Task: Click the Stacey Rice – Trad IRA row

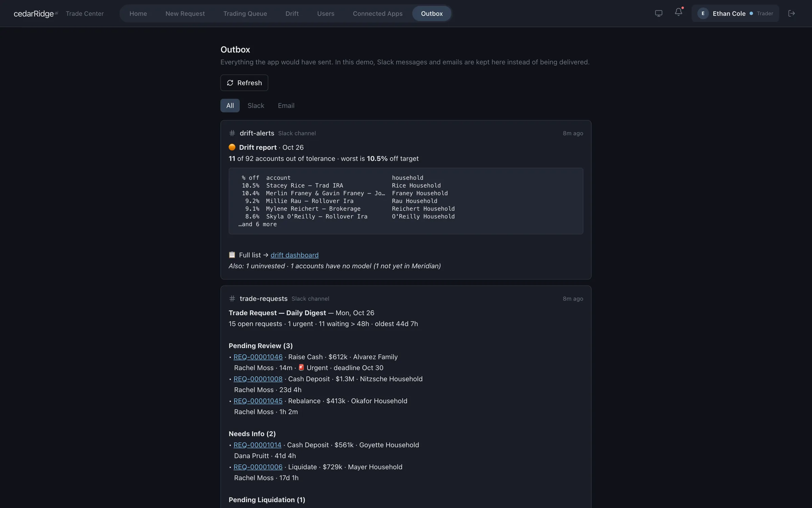Action: tap(341, 186)
